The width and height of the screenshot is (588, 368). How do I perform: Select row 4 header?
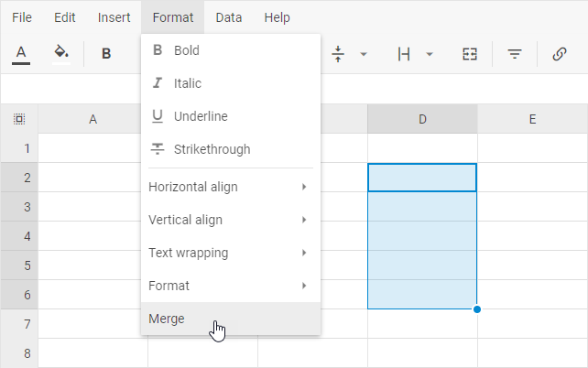19,236
